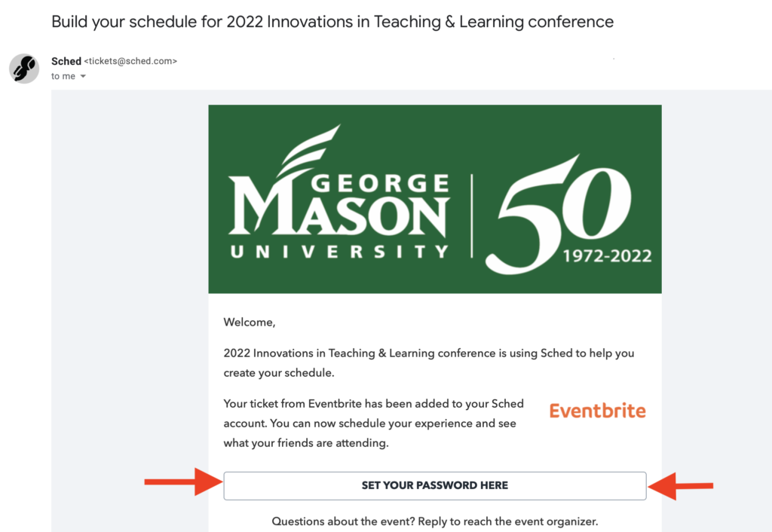The image size is (772, 532).
Task: Expand recipient details arrow next to 'to me'
Action: 83,76
